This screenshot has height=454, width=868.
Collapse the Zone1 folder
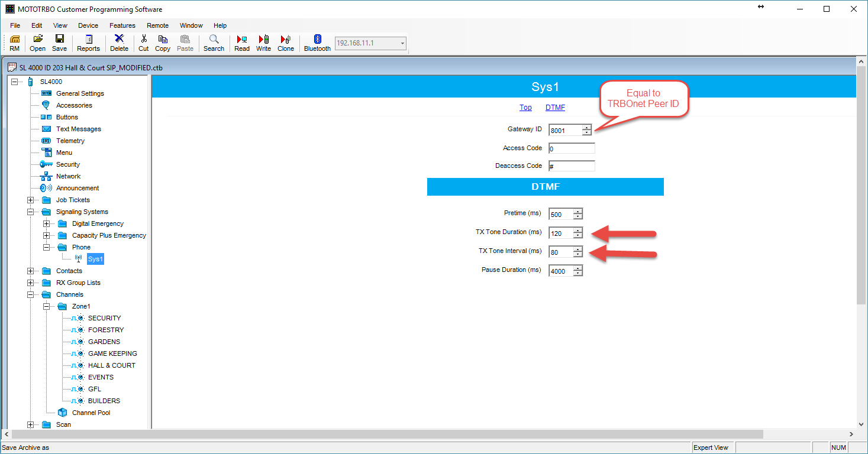pos(47,306)
